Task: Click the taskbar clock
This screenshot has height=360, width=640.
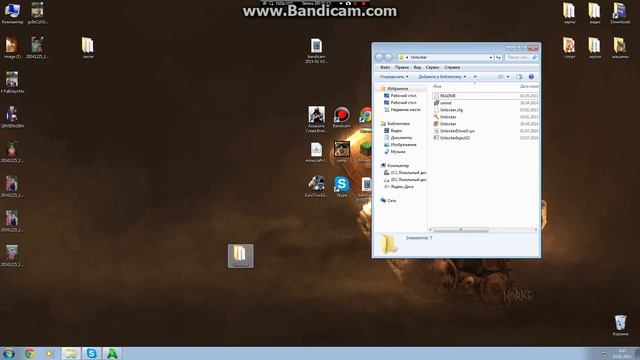Action: pyautogui.click(x=622, y=353)
